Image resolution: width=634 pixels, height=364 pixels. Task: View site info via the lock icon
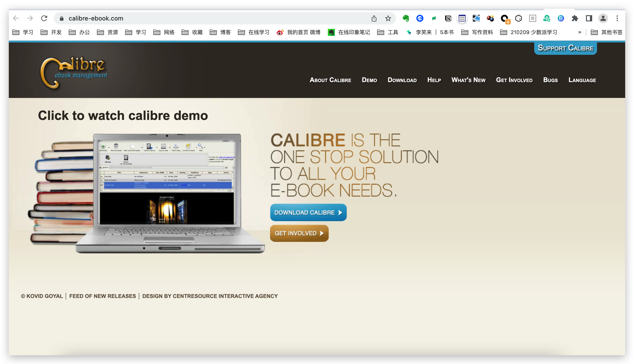coord(61,18)
